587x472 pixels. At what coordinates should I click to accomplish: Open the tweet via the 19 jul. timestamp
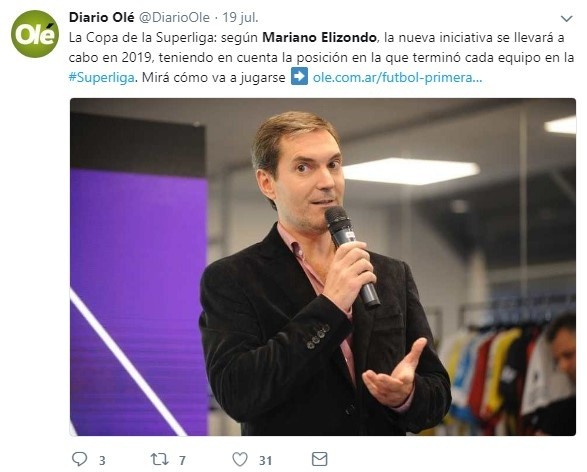[240, 17]
